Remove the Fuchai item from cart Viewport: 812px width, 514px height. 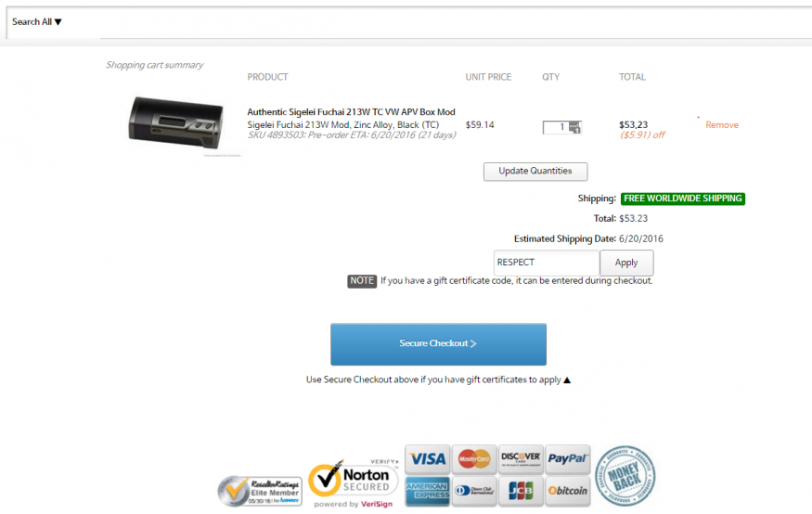coord(722,124)
